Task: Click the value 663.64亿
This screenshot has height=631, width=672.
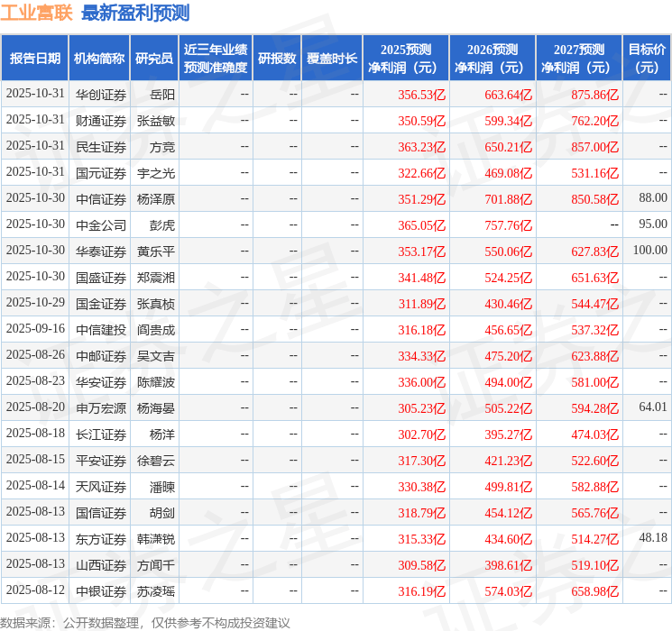Action: [509, 95]
